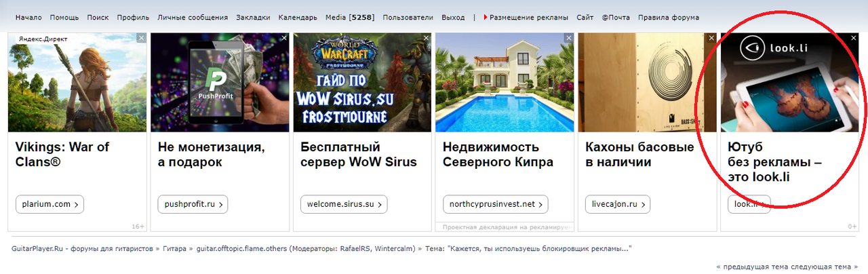Open the Начало menu item
Image resolution: width=868 pixels, height=274 pixels.
(x=28, y=18)
